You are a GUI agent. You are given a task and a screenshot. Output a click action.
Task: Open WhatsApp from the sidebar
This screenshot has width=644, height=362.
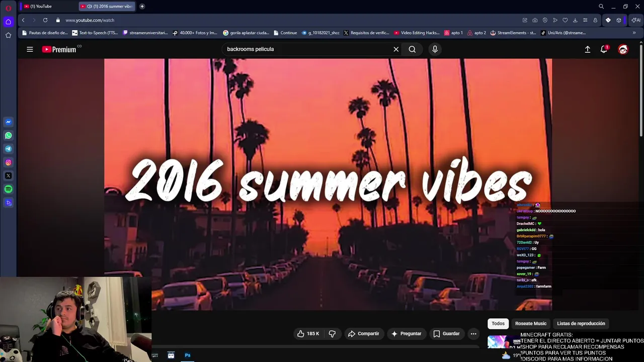8,136
